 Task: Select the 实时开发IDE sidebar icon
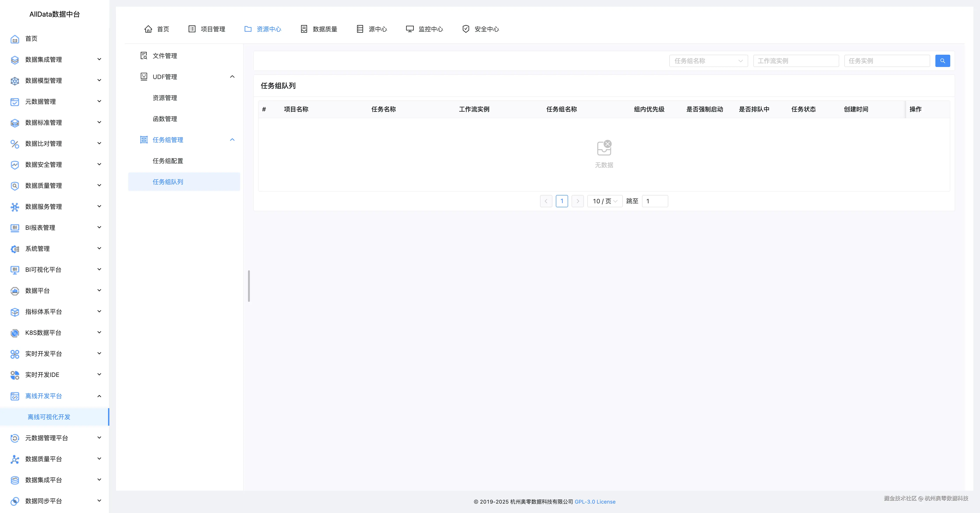pyautogui.click(x=14, y=374)
